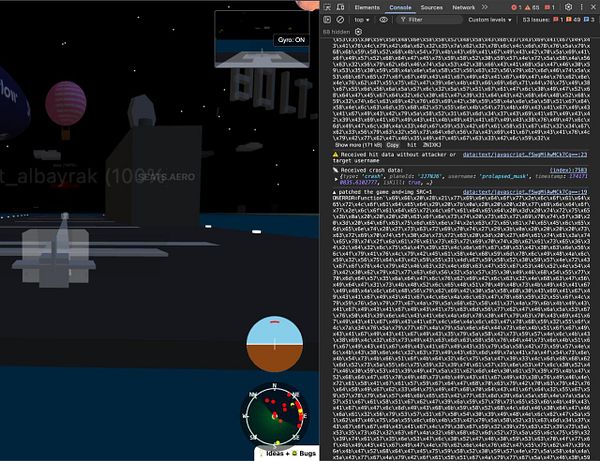Screen dimensions: 600x461
Task: Clear the console with the ban icon
Action: coord(340,20)
